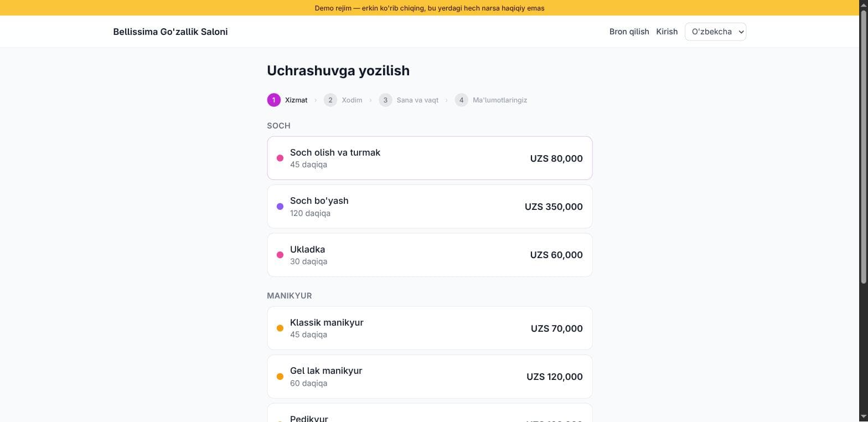
Task: Open the O'zbekcha language dropdown
Action: 715,32
